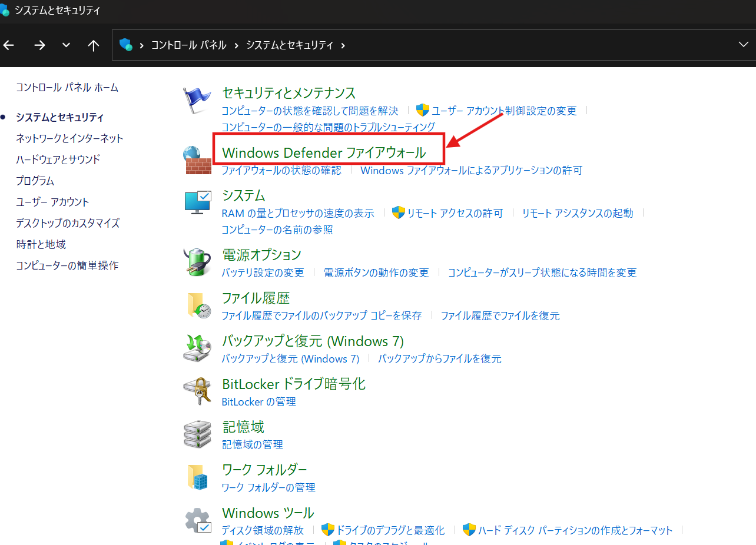Open セキュリティとメンテナンス heading
This screenshot has height=545, width=756.
[289, 93]
